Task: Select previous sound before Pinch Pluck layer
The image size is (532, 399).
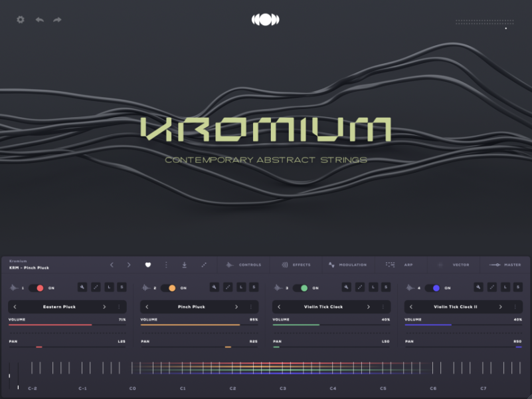Action: click(x=147, y=307)
